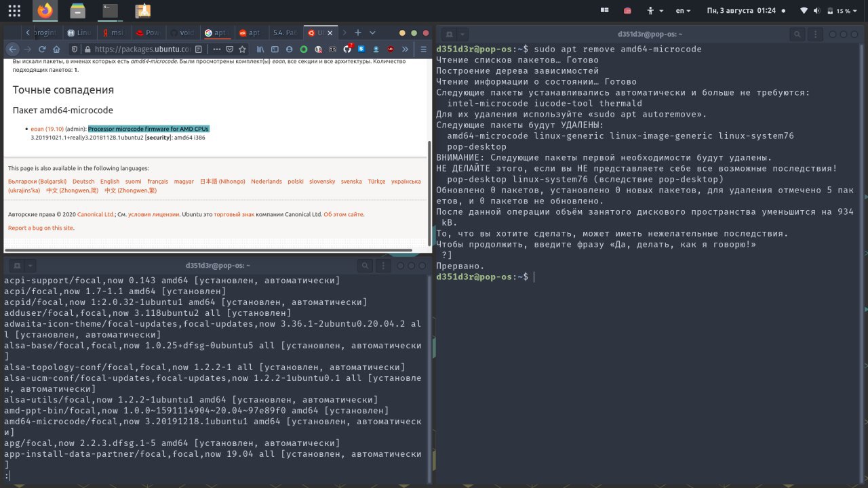
Task: Expand new-tab dropdown in the right terminal
Action: tap(462, 34)
